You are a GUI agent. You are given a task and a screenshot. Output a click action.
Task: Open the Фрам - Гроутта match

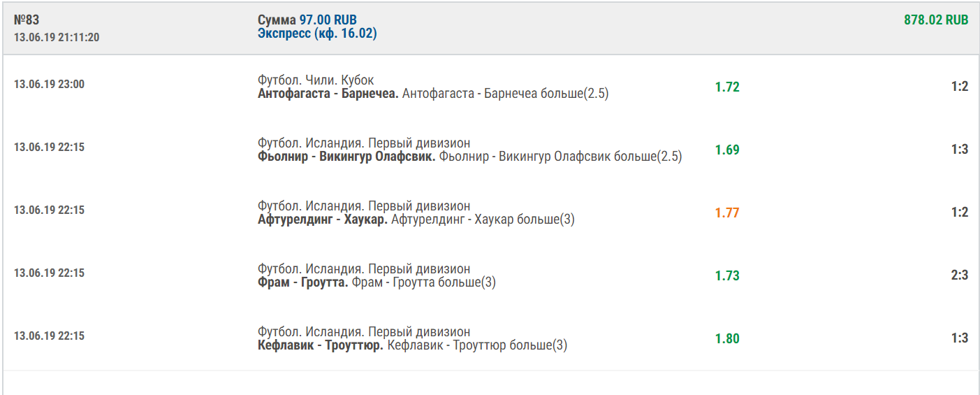click(302, 282)
